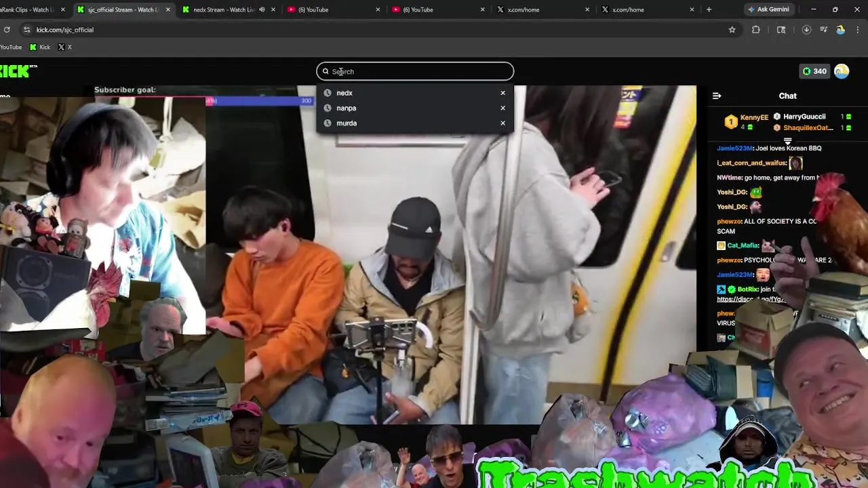Click HarryGuuccii in the gifter leaderboard
Image resolution: width=868 pixels, height=488 pixels.
[x=804, y=117]
